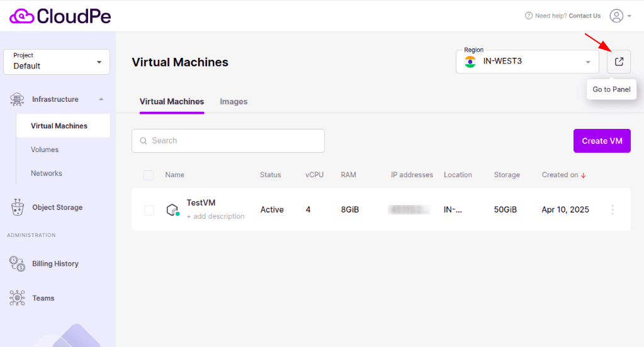Click the 50GiB storage value
This screenshot has width=644, height=347.
pos(505,209)
